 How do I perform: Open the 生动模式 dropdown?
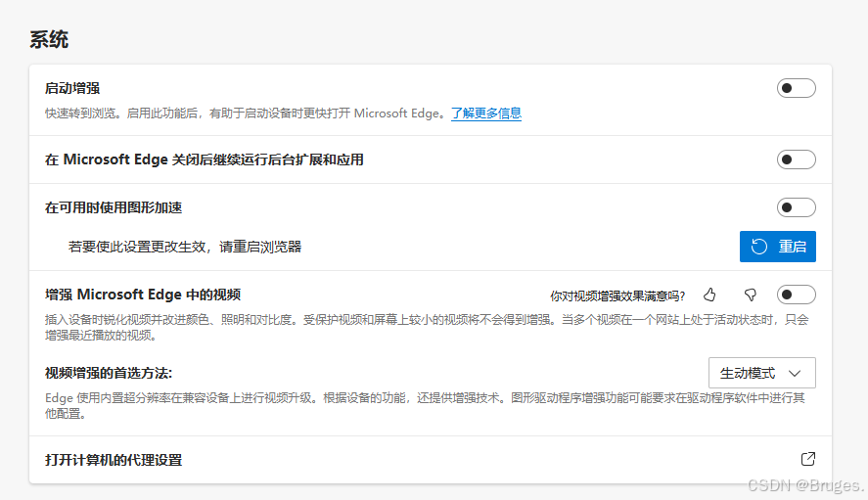tap(761, 373)
